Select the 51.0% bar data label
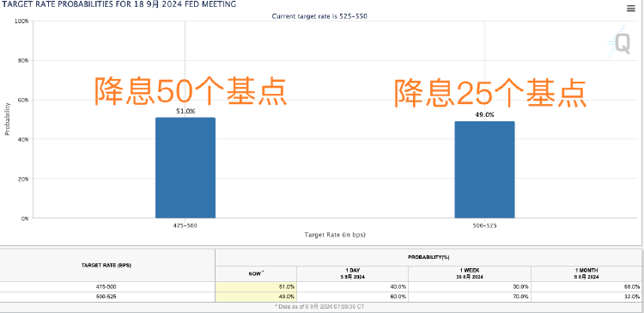The width and height of the screenshot is (644, 313). pyautogui.click(x=185, y=111)
